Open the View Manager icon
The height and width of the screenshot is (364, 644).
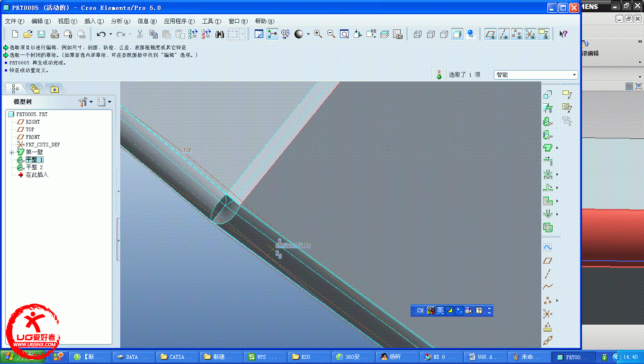397,34
